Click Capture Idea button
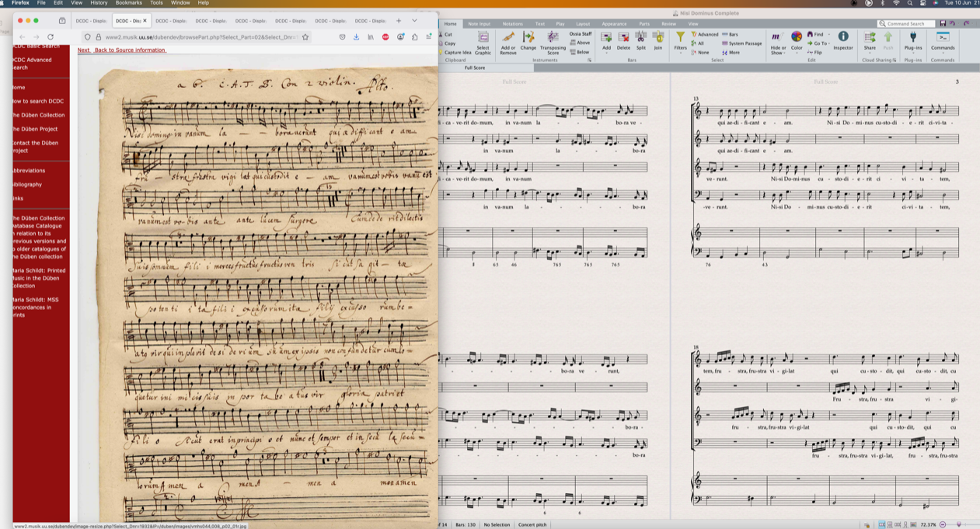 [456, 53]
